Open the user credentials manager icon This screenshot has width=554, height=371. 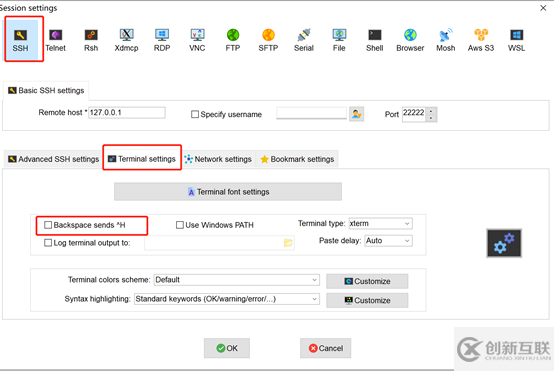click(x=356, y=114)
